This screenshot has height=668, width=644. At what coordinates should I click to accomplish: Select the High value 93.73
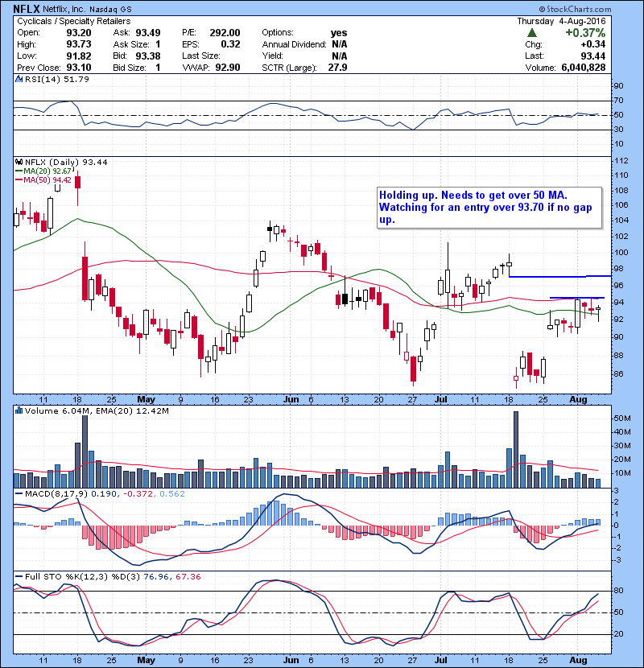(79, 44)
